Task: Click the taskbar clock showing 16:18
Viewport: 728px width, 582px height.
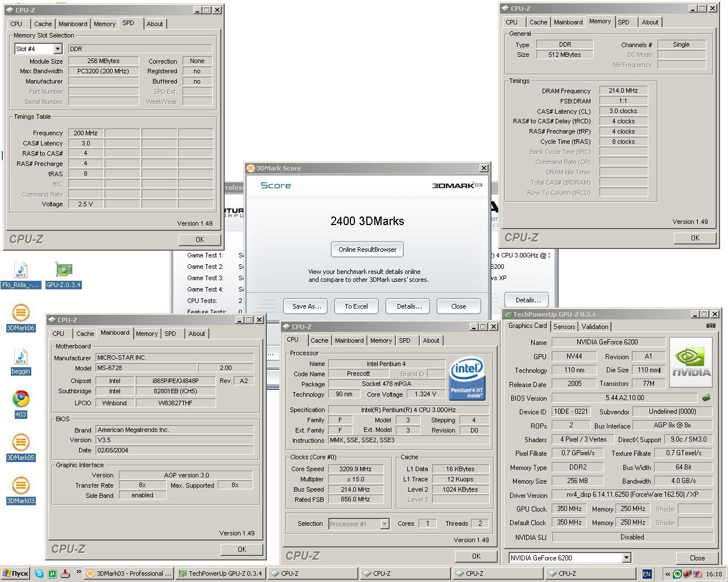Action: point(715,574)
